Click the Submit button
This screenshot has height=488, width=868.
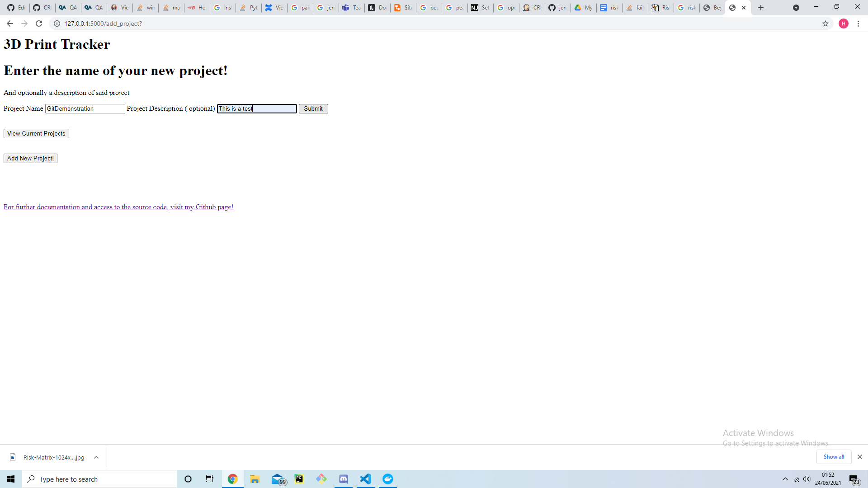click(x=313, y=108)
